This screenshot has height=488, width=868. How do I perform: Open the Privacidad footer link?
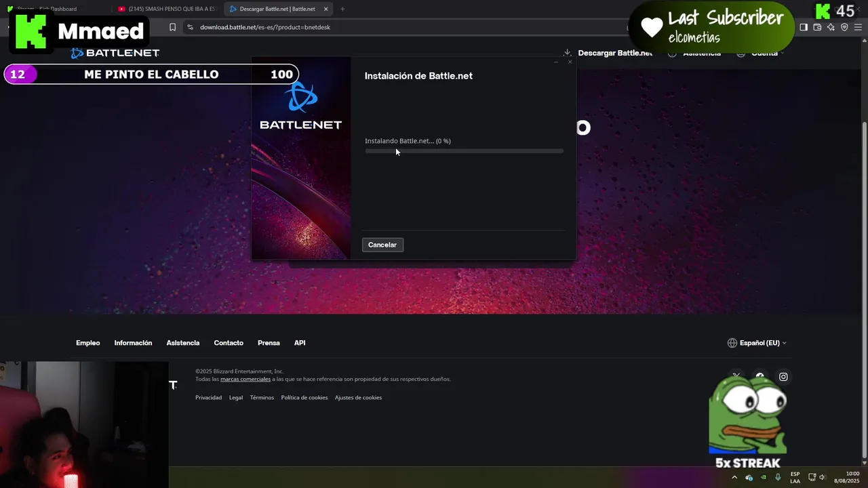coord(209,397)
